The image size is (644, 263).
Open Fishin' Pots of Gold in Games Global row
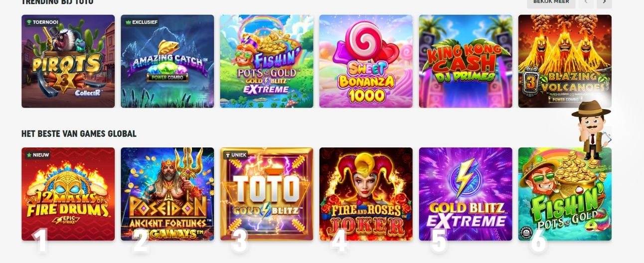565,194
